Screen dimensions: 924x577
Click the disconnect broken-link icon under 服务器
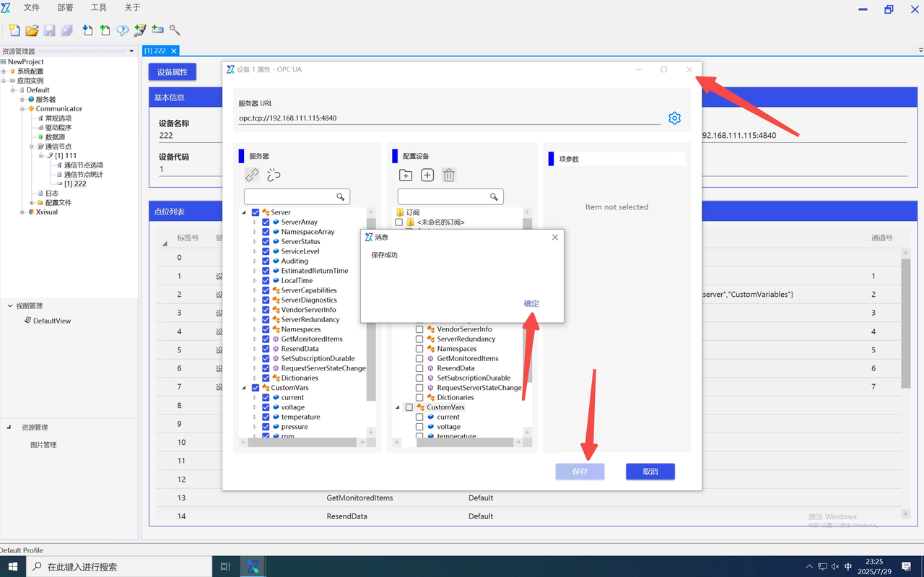click(274, 175)
